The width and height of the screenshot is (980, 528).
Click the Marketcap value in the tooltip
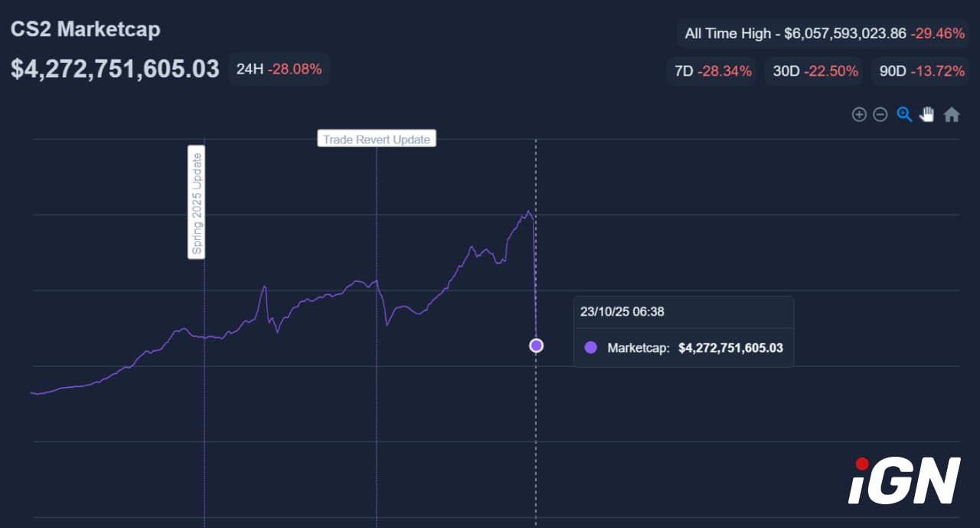coord(730,348)
